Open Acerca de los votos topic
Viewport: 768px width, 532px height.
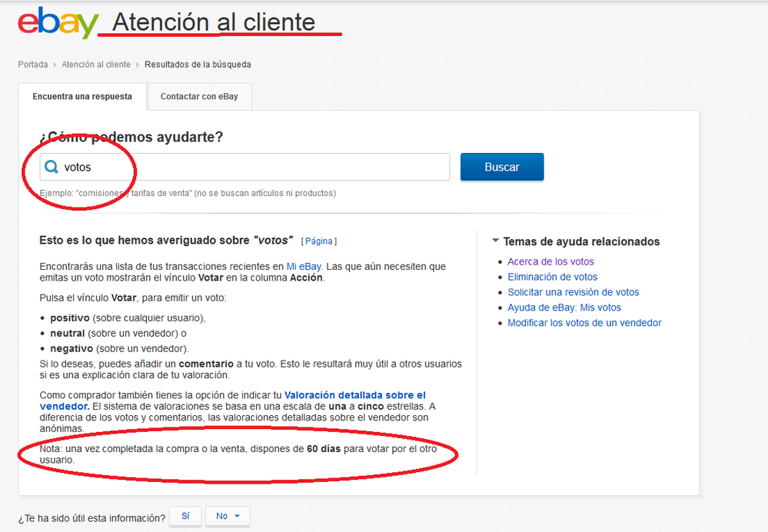tap(550, 261)
